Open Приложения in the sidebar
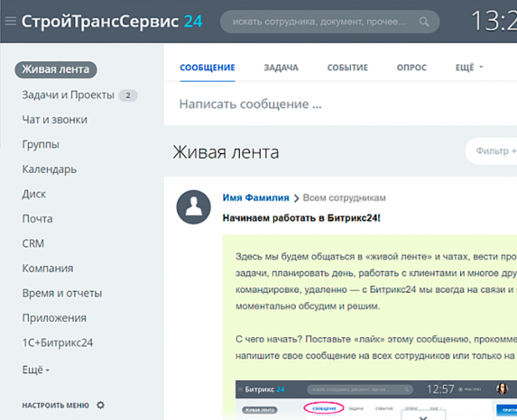The height and width of the screenshot is (420, 517). 54,318
